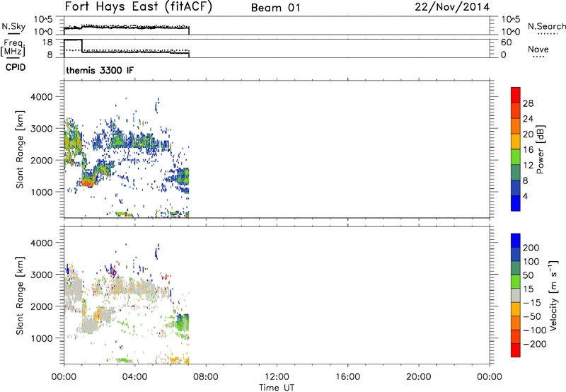The image size is (566, 392).
Task: Click the date '22/Nov/2014'
Action: pyautogui.click(x=452, y=7)
